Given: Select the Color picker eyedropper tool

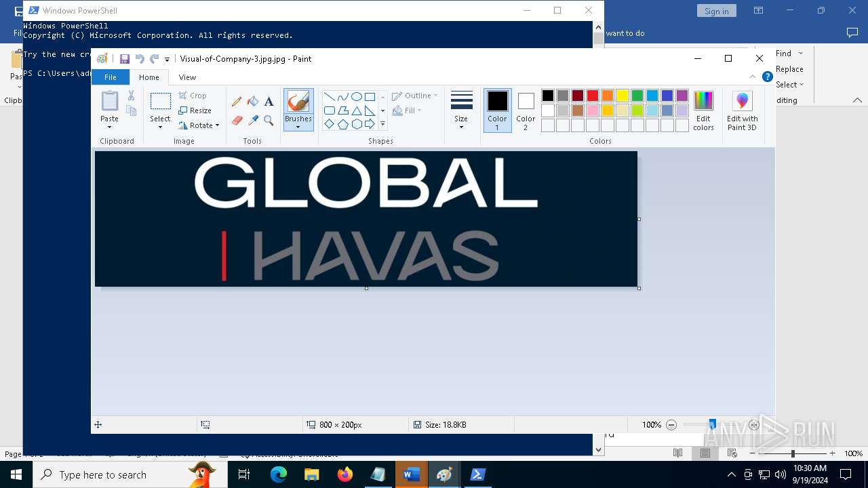Looking at the screenshot, I should click(x=253, y=121).
